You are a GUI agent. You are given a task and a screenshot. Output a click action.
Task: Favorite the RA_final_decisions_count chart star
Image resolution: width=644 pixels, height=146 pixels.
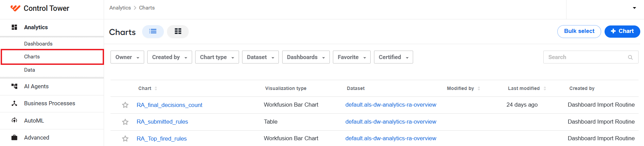click(x=125, y=105)
